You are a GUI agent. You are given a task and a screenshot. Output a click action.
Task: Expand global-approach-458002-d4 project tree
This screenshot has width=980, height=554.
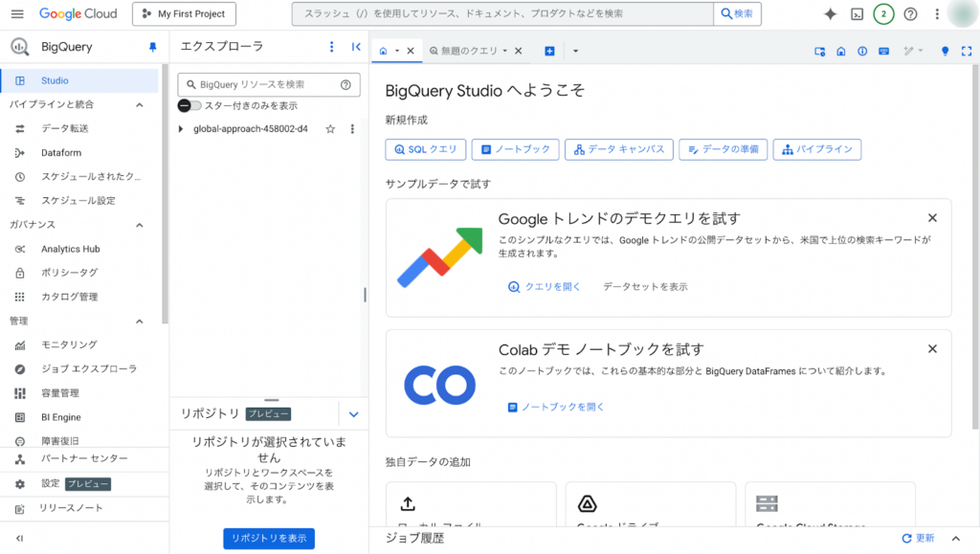tap(180, 129)
